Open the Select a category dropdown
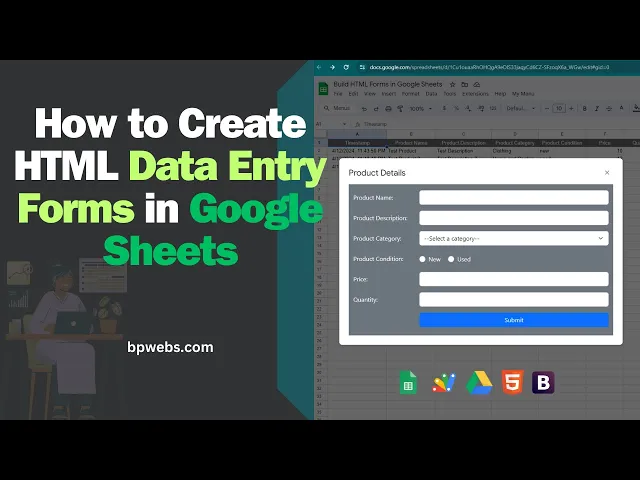 [514, 238]
